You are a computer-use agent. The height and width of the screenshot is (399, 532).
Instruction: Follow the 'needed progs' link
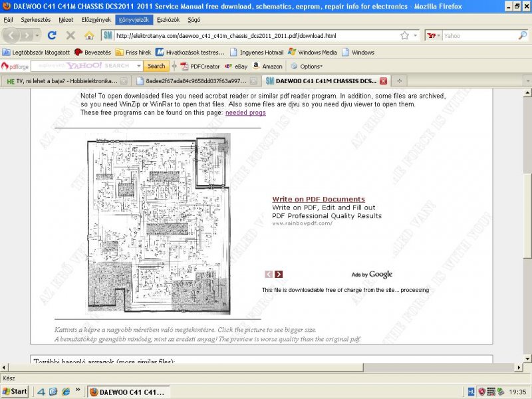click(x=245, y=112)
